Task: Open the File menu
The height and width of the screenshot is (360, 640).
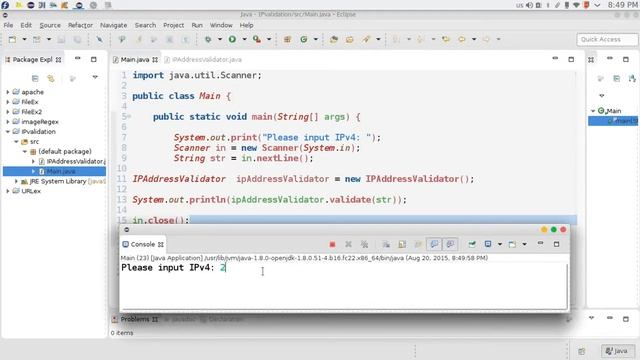Action: 8,25
